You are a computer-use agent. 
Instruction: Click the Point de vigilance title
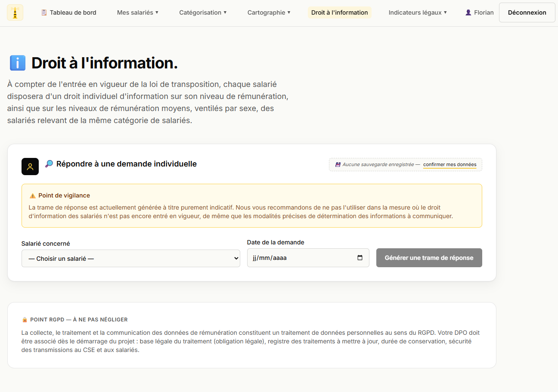click(64, 195)
